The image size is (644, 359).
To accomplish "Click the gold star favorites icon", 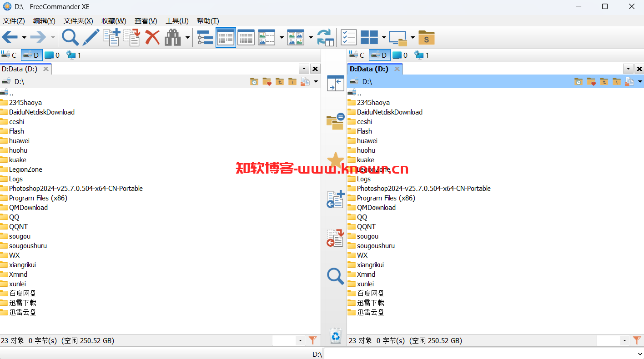I will [336, 160].
